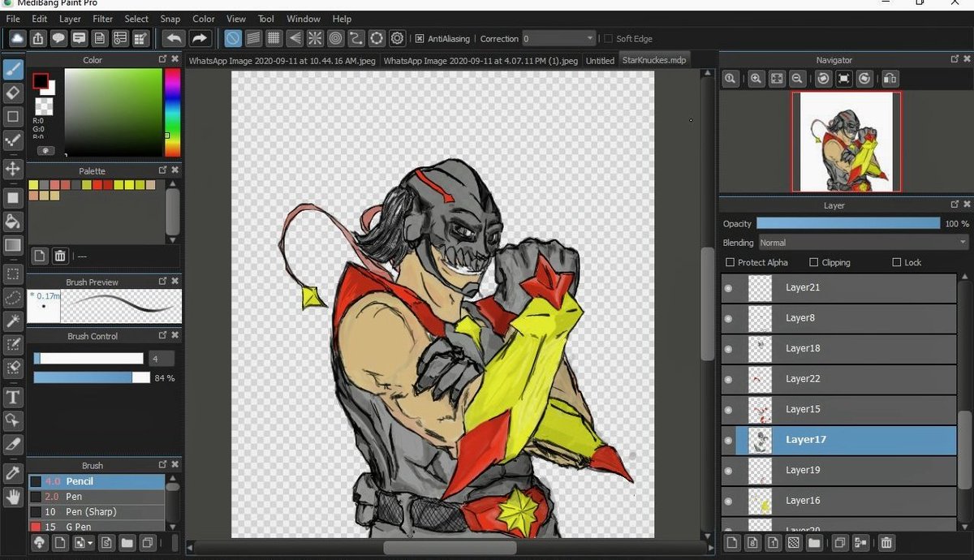Image resolution: width=974 pixels, height=560 pixels.
Task: Open the brush panel add-brush dropdown arrow
Action: pos(89,542)
